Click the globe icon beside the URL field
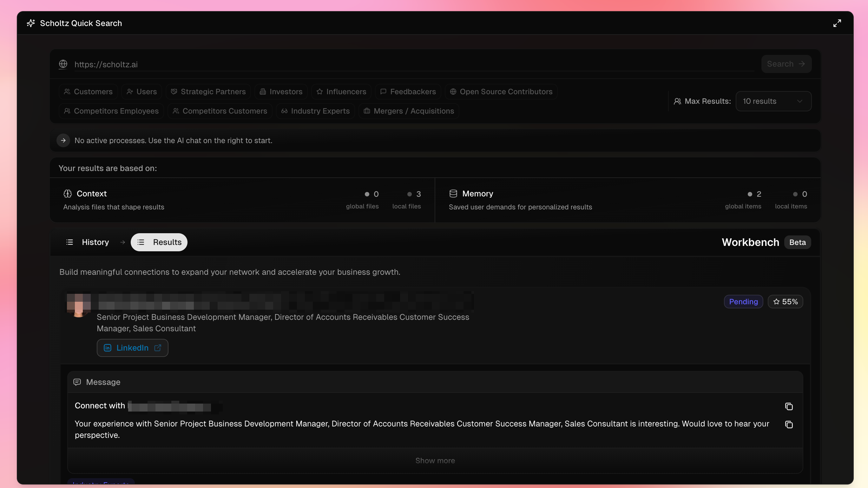Viewport: 868px width, 488px height. [x=63, y=64]
